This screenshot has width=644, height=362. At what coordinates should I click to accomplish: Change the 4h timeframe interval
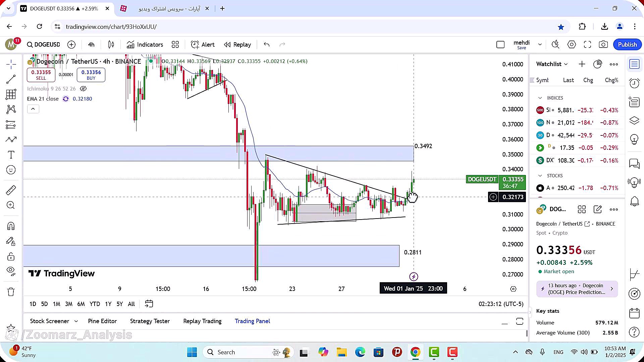(91, 45)
